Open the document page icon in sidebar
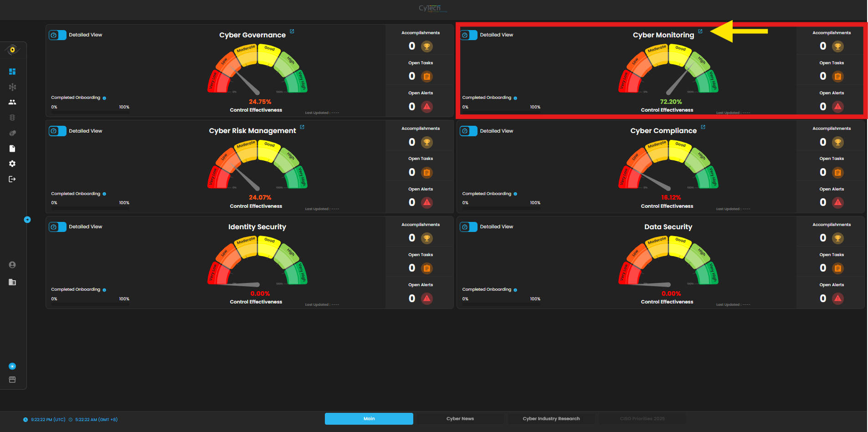This screenshot has height=432, width=868. [x=12, y=149]
